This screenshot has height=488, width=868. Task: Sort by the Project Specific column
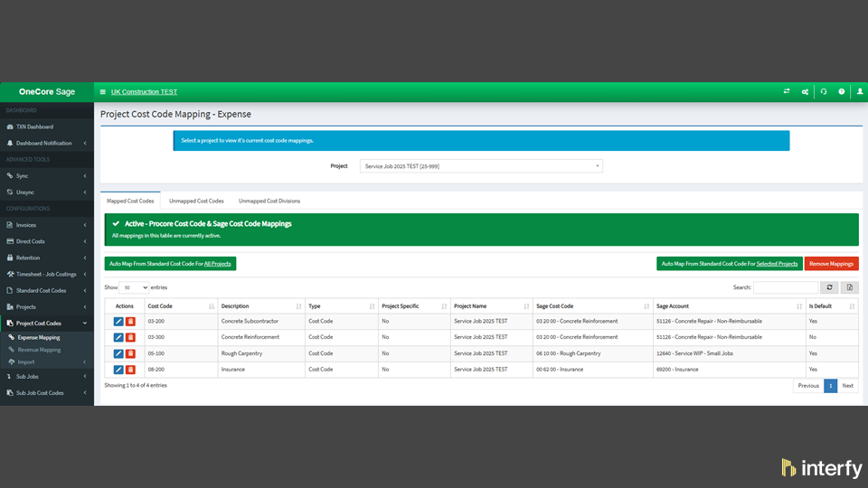tap(414, 306)
